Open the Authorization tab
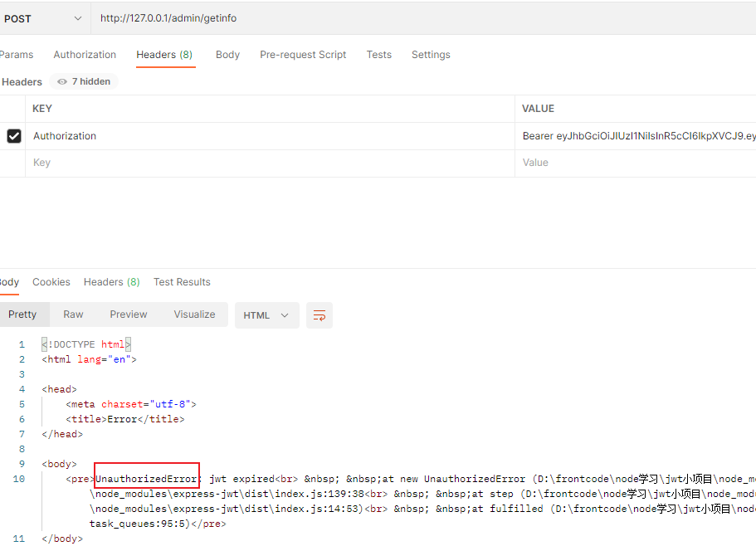Viewport: 756px width, 546px height. [x=85, y=55]
